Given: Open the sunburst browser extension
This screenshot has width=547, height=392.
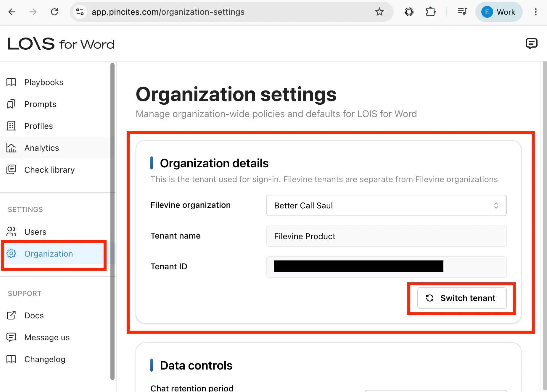Looking at the screenshot, I should (x=409, y=12).
